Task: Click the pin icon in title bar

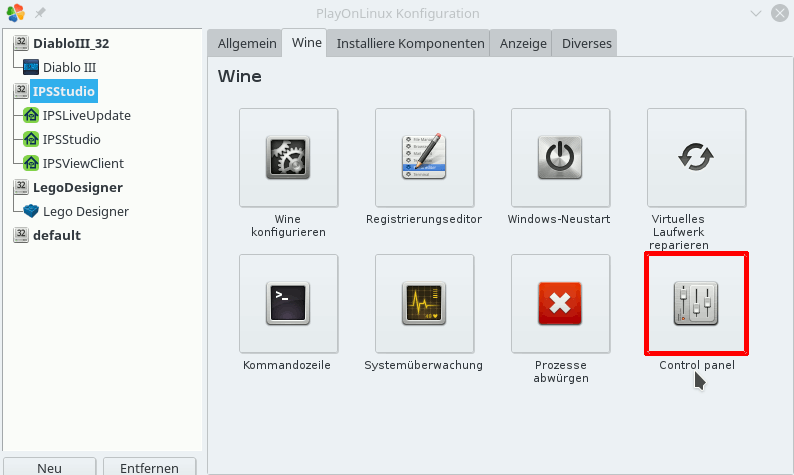Action: [40, 13]
